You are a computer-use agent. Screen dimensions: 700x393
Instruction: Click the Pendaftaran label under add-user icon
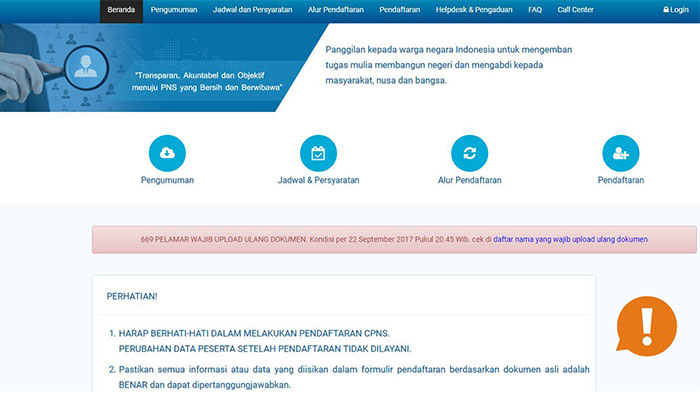[621, 180]
